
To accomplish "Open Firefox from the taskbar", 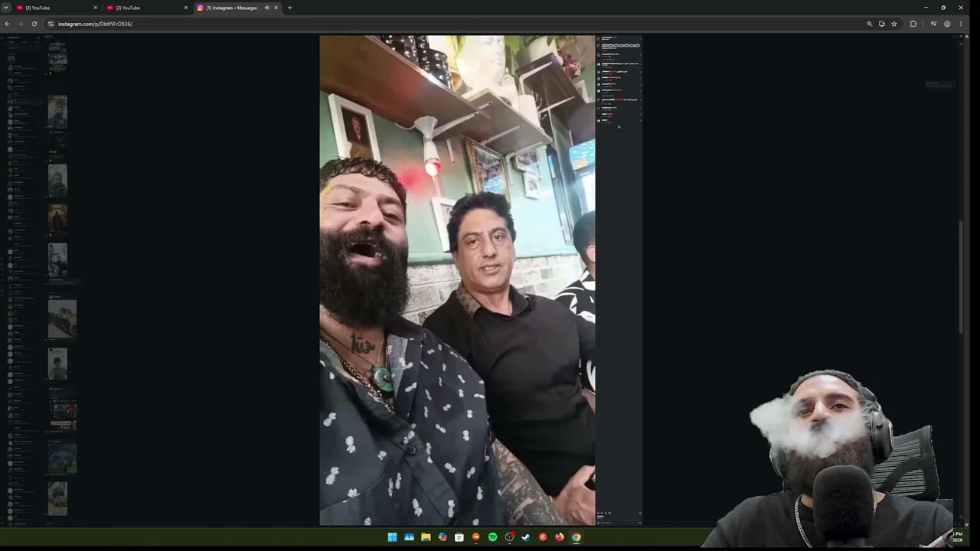I will click(x=560, y=537).
